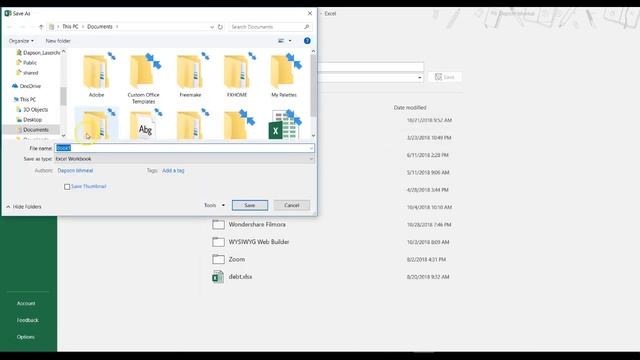Open the Custom Office Templates folder
This screenshot has height=360, width=640.
click(143, 78)
